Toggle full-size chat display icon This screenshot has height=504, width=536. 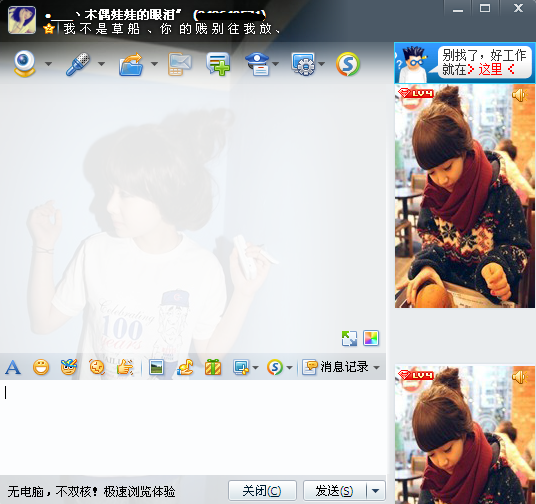tap(349, 339)
